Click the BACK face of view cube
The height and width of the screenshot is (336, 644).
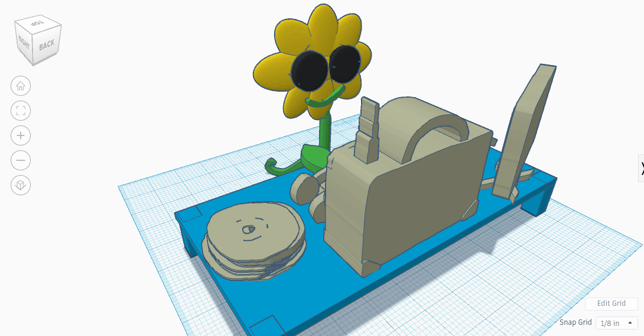[x=47, y=44]
